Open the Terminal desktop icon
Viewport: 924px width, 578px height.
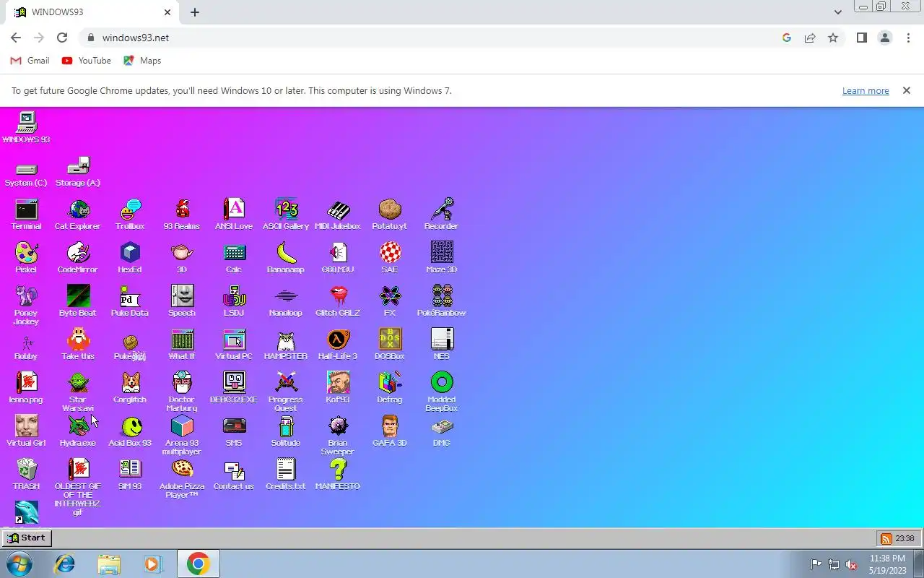[26, 215]
